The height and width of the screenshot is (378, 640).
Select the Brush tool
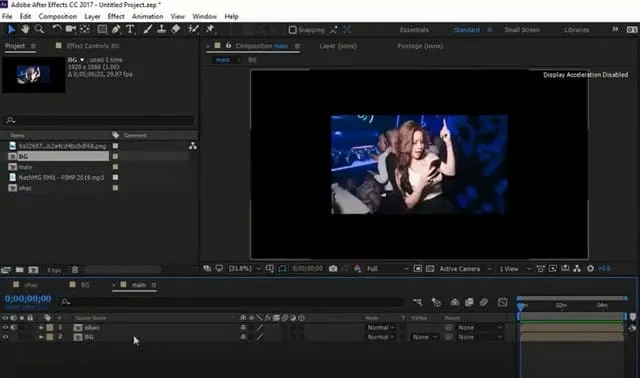coord(148,29)
